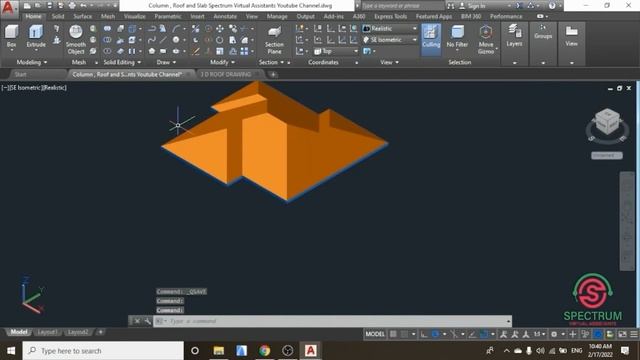This screenshot has width=640, height=360.
Task: Open File Explorer from the taskbar
Action: (219, 351)
